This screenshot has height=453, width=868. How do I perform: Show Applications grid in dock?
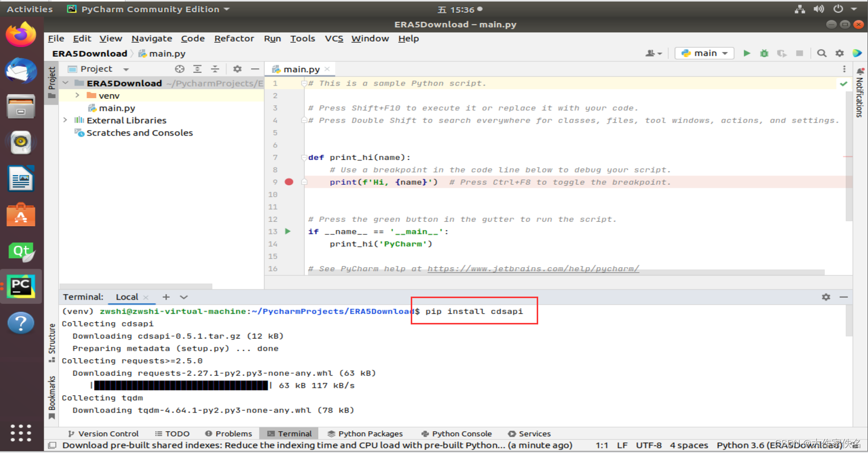21,433
